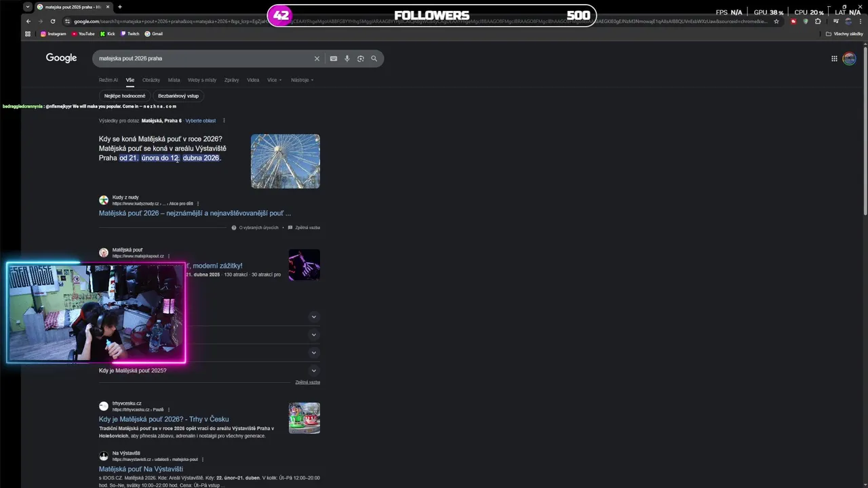The width and height of the screenshot is (868, 488).
Task: Submit search with magnifier icon
Action: (x=374, y=58)
